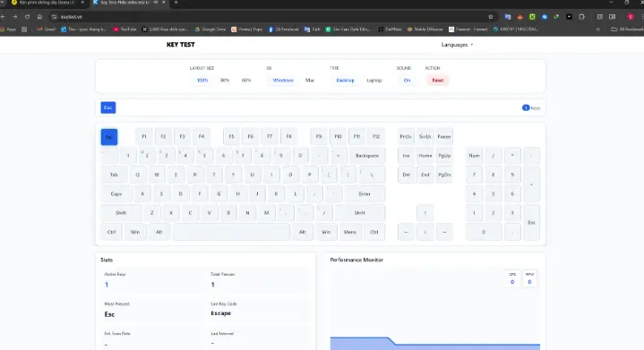Click the red Reset button
Image resolution: width=644 pixels, height=350 pixels.
(x=437, y=81)
